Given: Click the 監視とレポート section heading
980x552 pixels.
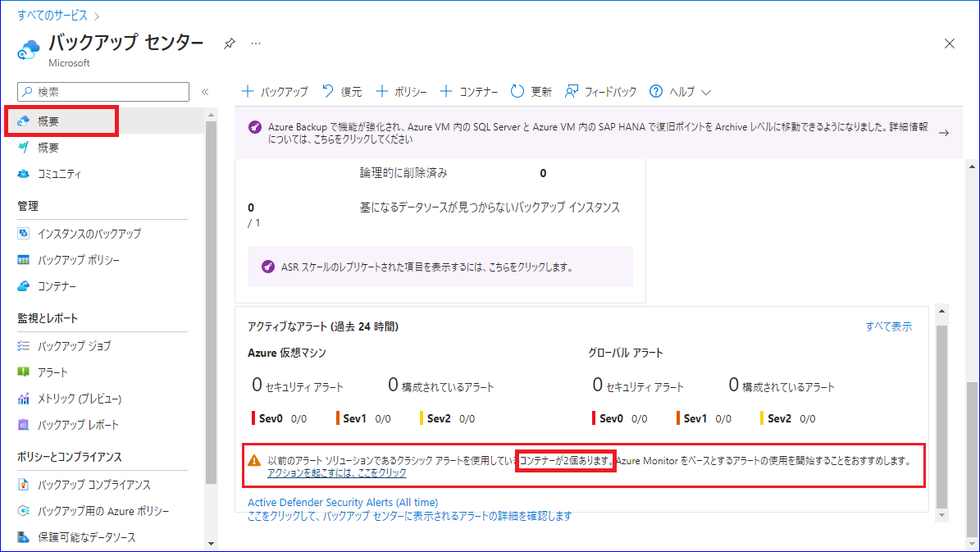Looking at the screenshot, I should [x=48, y=318].
